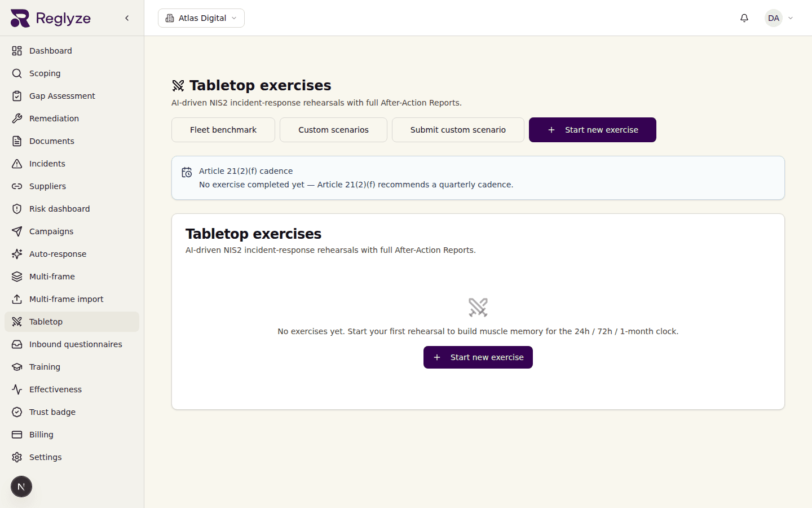812x508 pixels.
Task: Open Suppliers page
Action: [x=72, y=186]
